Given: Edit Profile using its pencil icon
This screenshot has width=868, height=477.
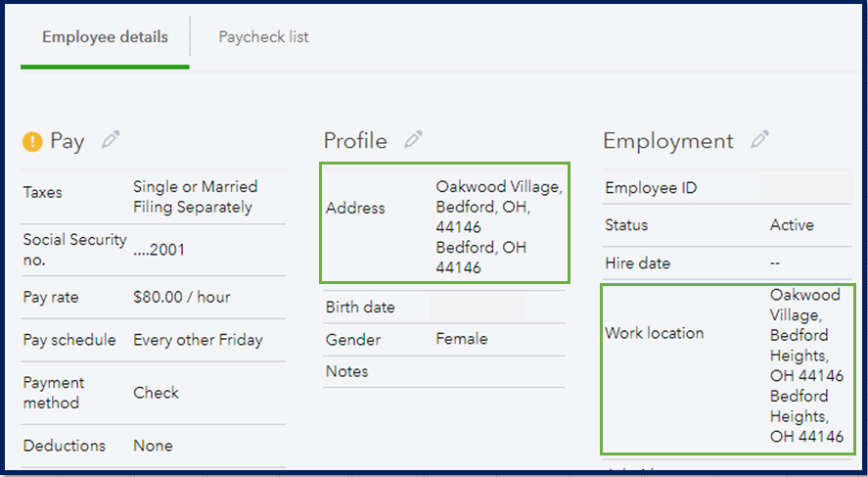Looking at the screenshot, I should [414, 140].
